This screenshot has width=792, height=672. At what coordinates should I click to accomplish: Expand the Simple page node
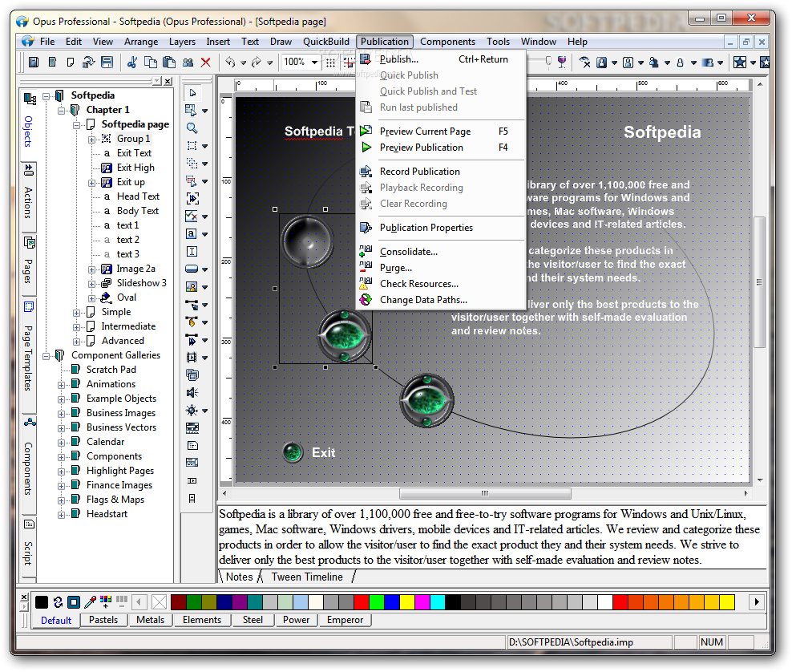tap(77, 313)
